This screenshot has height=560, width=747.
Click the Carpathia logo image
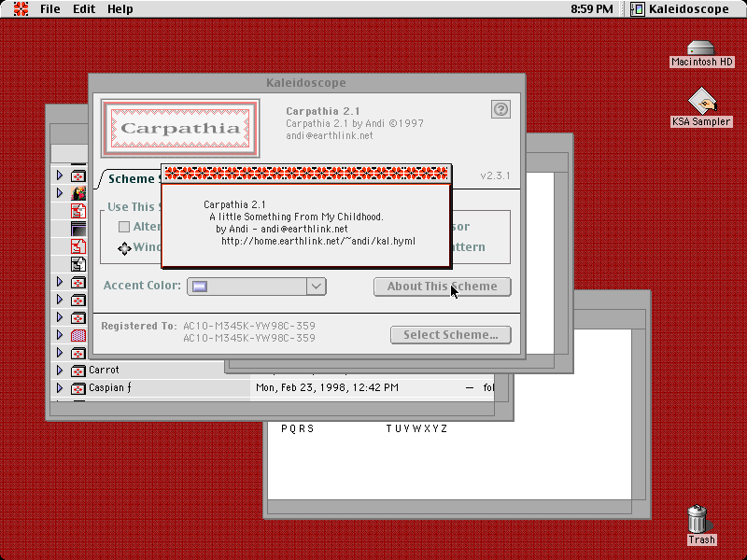(180, 128)
